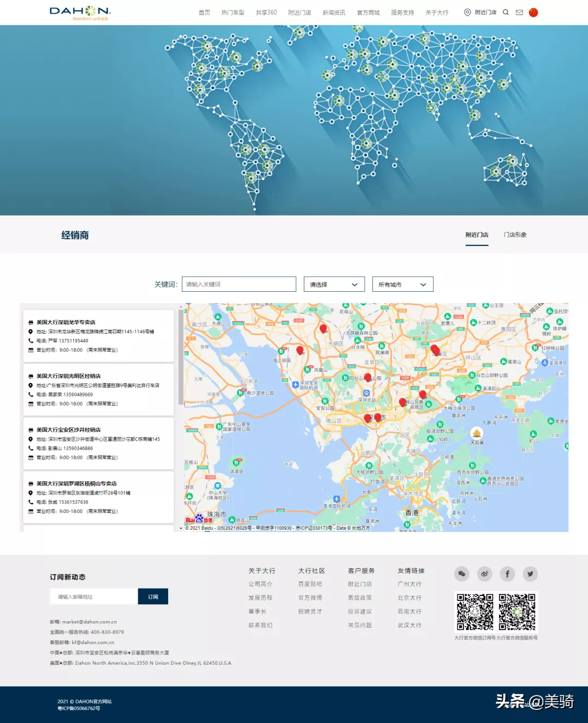Open the 武汉大行 friendly link
This screenshot has width=588, height=723.
[409, 626]
